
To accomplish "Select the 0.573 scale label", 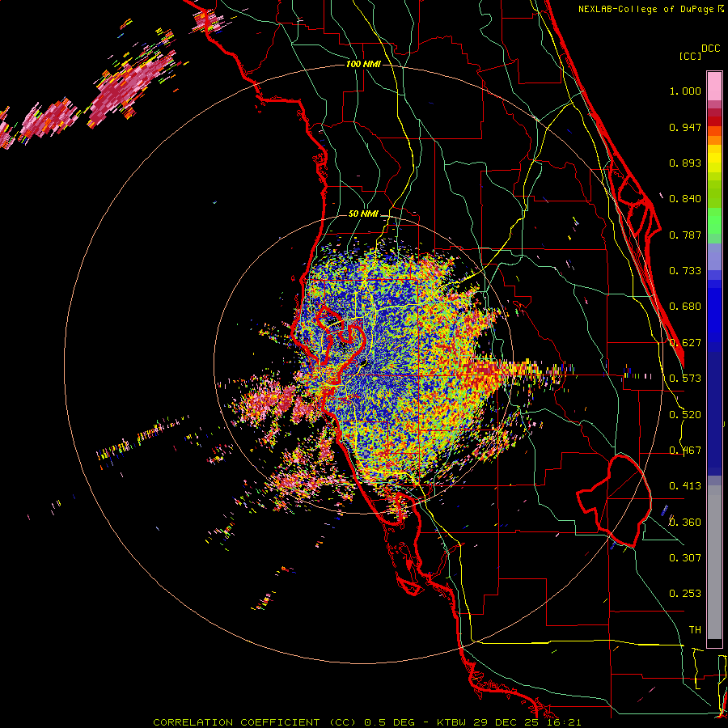I will tap(685, 379).
